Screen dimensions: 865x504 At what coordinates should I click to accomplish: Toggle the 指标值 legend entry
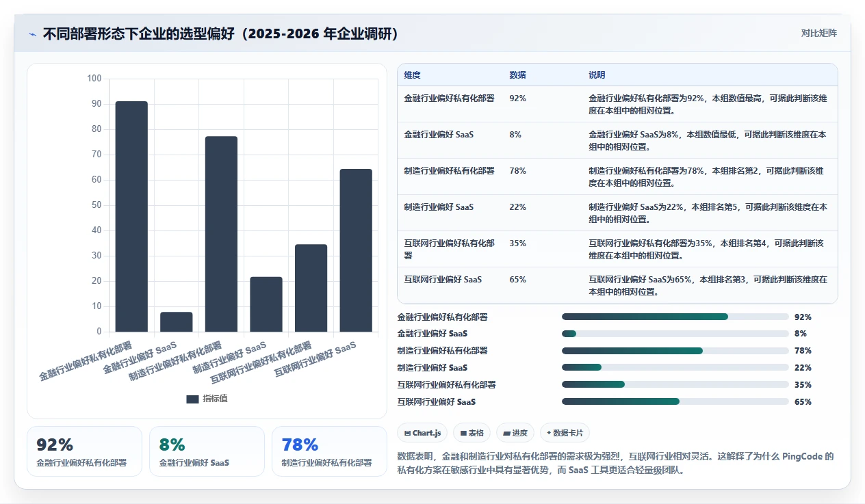207,399
